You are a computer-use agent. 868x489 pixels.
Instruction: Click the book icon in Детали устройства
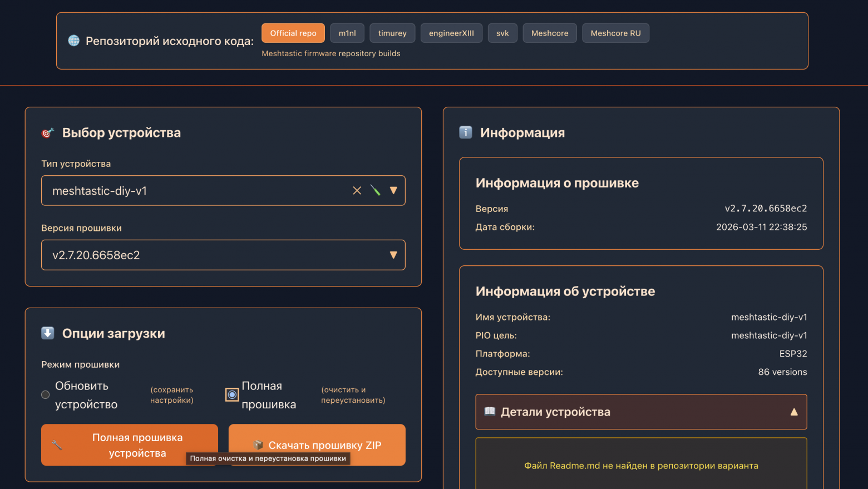[x=490, y=412]
